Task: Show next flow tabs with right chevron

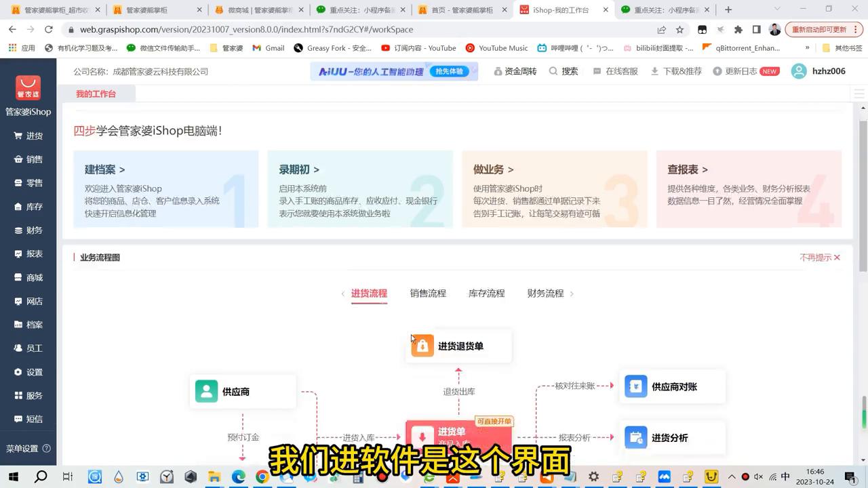Action: tap(572, 293)
